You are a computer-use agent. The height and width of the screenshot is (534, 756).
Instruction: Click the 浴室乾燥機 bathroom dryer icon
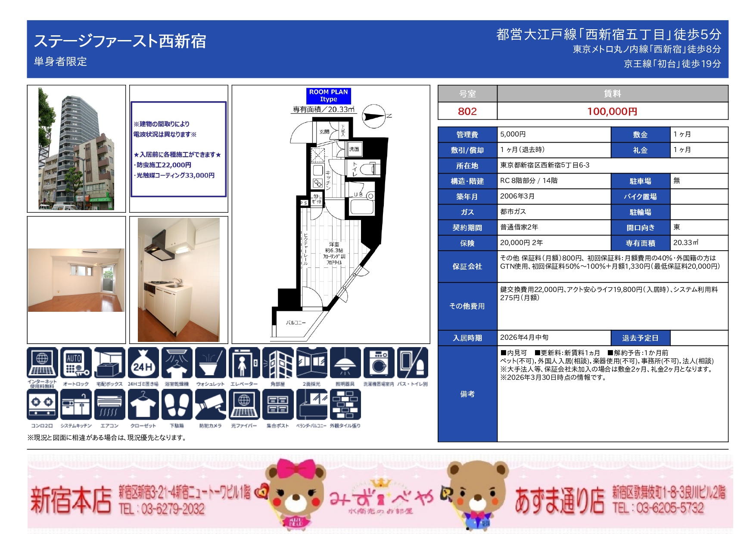[177, 363]
